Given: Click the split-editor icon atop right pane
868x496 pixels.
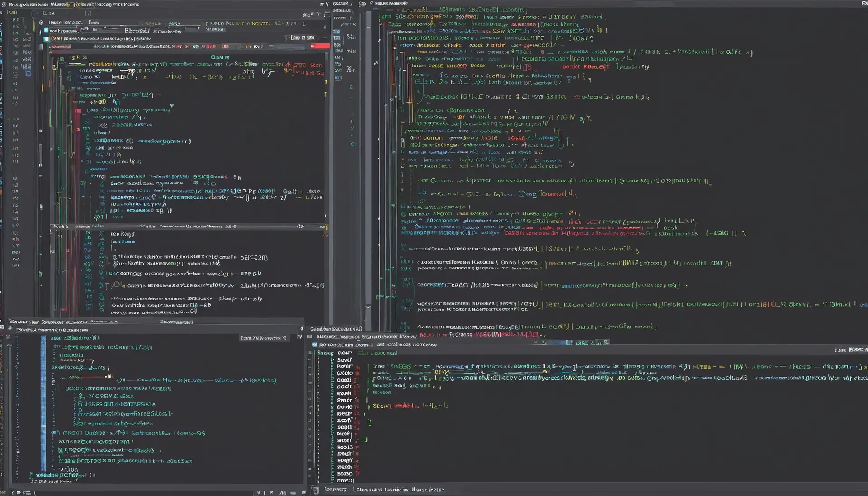Looking at the screenshot, I should click(x=362, y=4).
